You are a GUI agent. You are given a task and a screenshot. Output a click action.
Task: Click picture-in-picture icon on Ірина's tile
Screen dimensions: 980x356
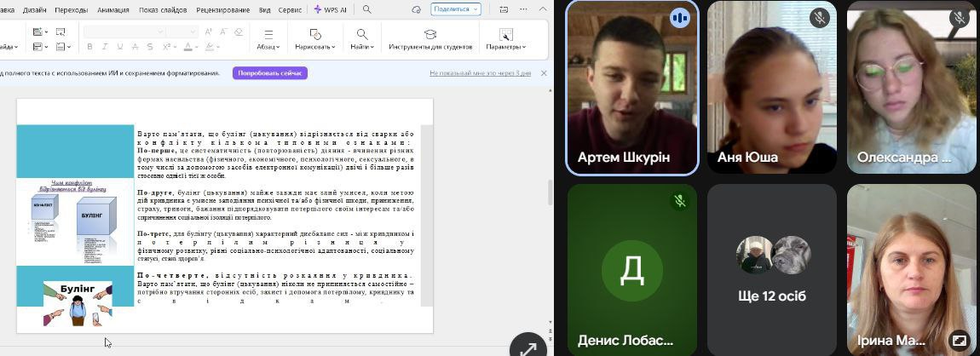[959, 340]
